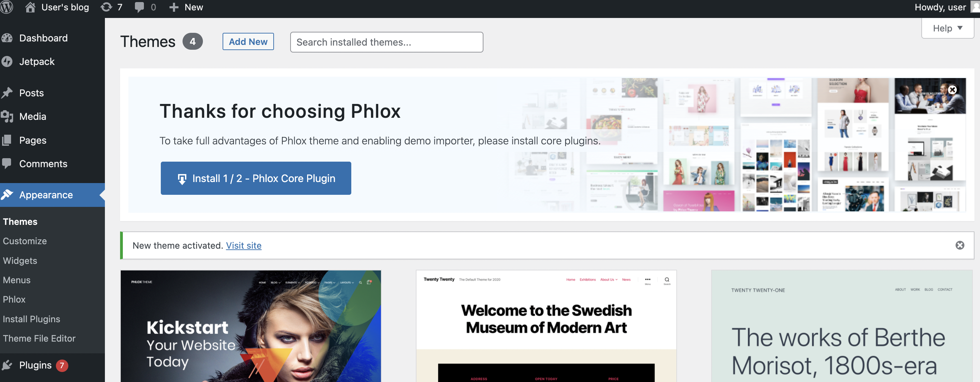Open Jetpack from the sidebar
Viewport: 980px width, 382px height.
point(37,62)
